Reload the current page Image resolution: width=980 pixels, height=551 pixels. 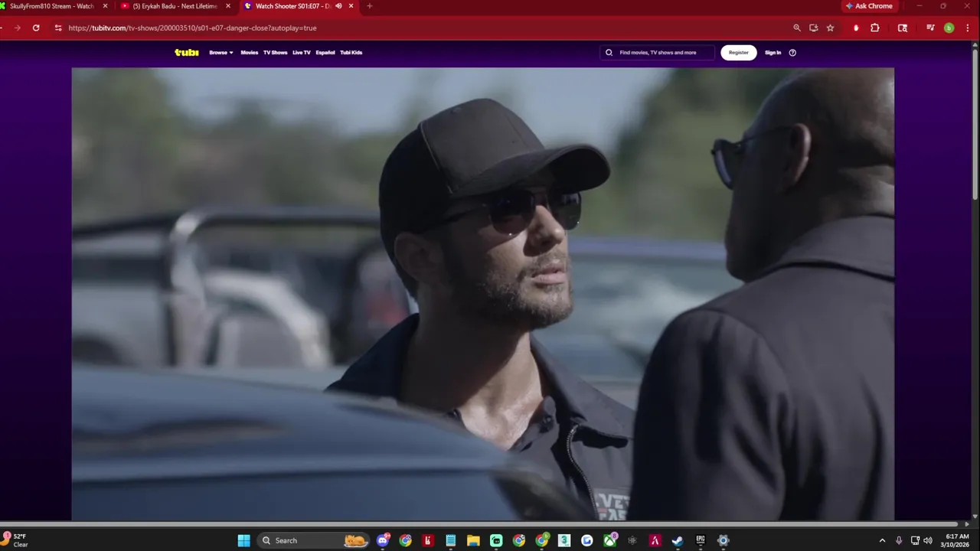[x=36, y=28]
